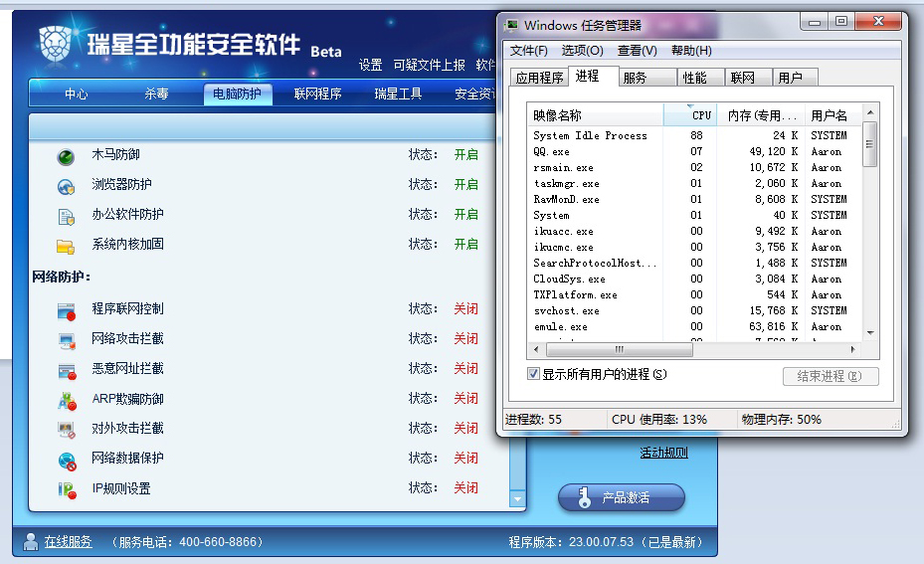
Task: Enable 程序联网控制 via its 关闭 status
Action: [465, 308]
